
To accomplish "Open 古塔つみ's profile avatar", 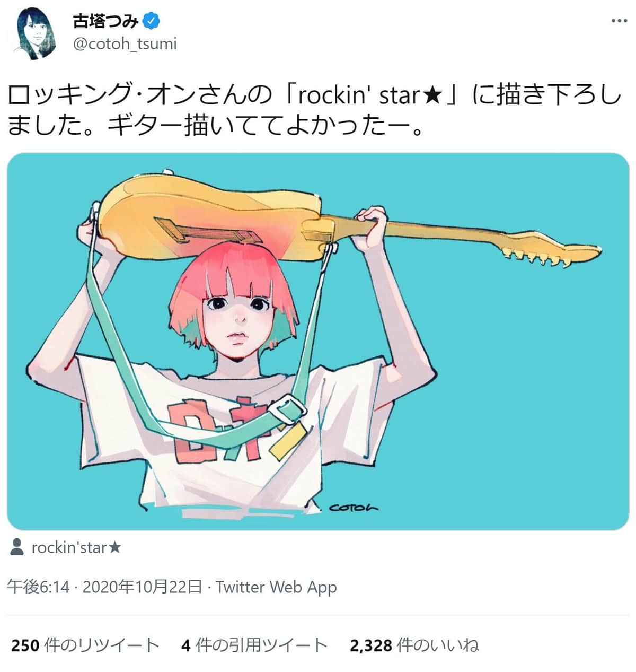I will coord(36,33).
